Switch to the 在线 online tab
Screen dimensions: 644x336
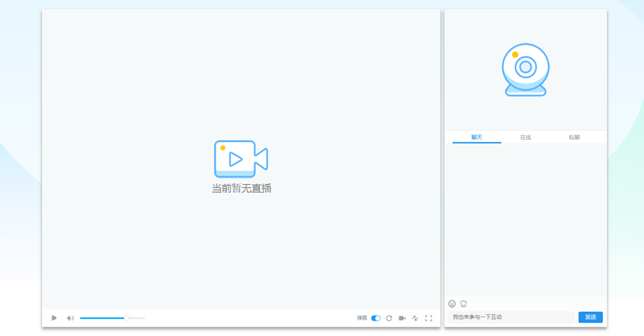pos(526,137)
